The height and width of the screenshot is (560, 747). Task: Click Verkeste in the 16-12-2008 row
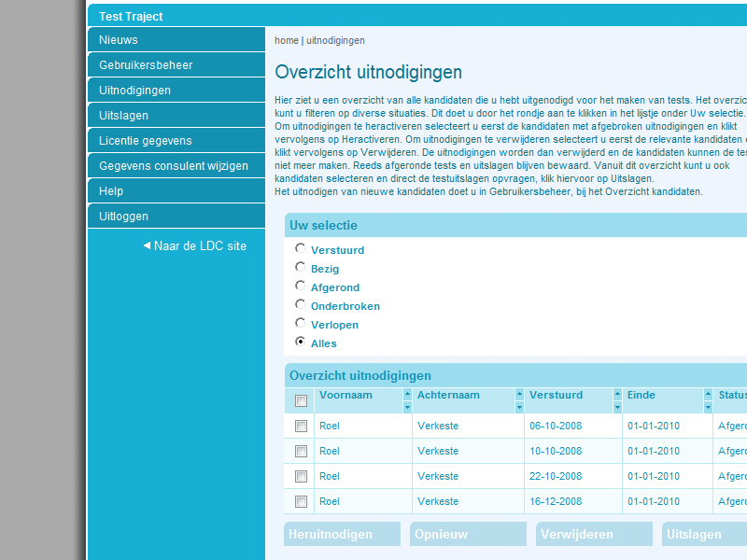click(x=438, y=501)
